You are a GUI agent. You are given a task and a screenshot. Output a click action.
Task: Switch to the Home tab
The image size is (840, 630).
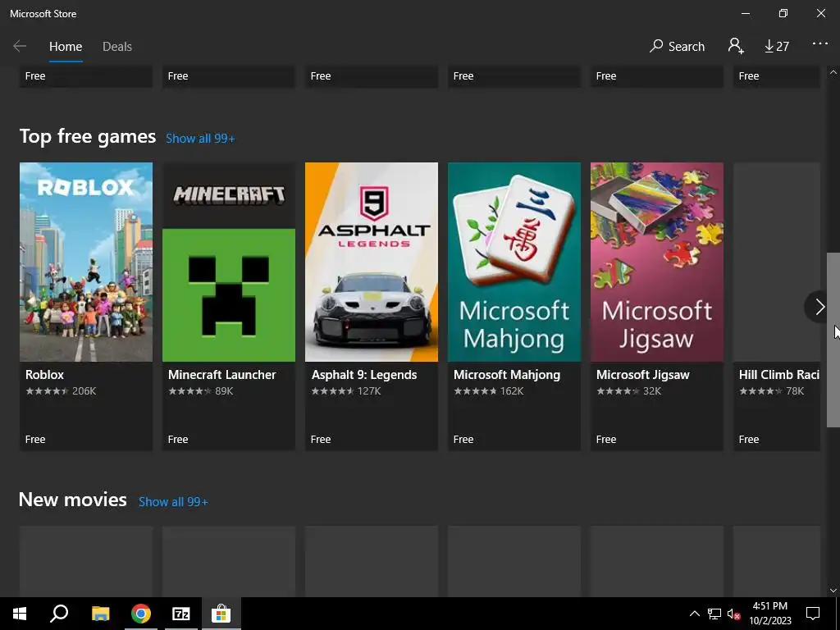tap(66, 47)
